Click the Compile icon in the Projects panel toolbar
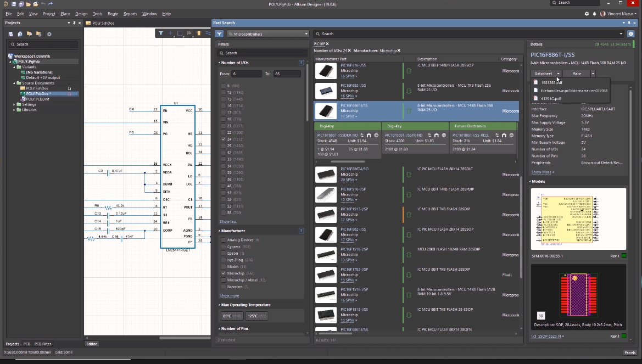The image size is (642, 364). coord(20,34)
